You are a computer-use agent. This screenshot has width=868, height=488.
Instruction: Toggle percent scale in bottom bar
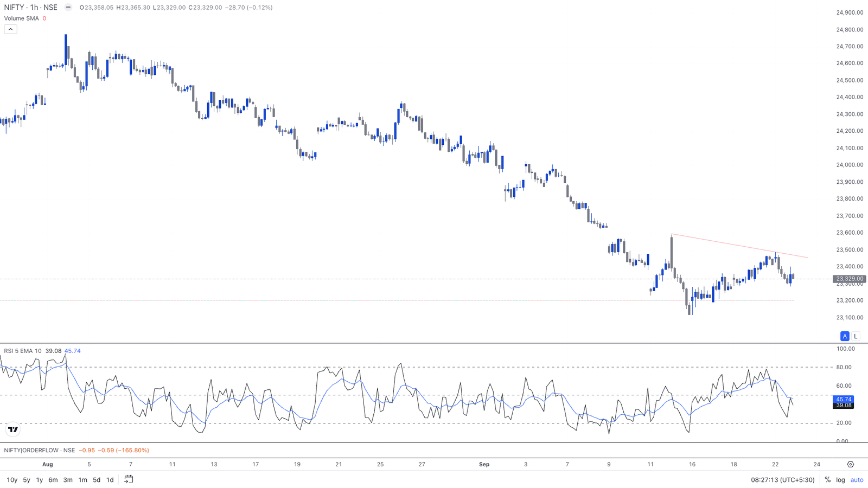827,480
